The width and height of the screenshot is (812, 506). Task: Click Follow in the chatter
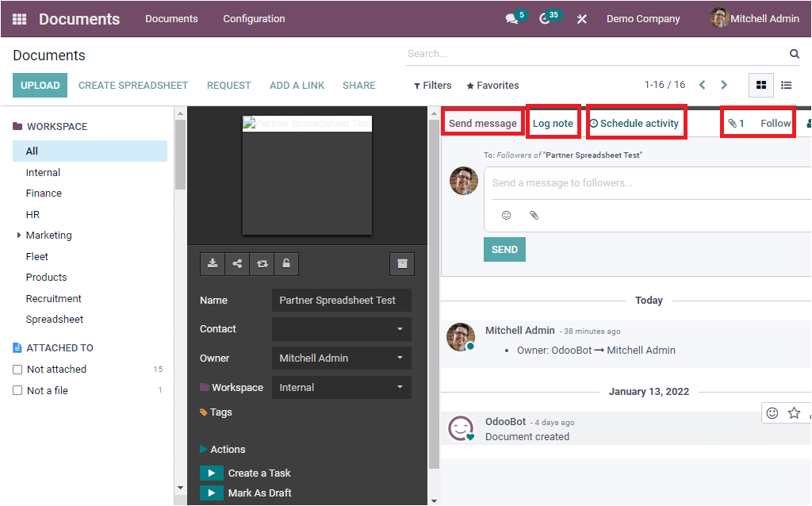776,123
